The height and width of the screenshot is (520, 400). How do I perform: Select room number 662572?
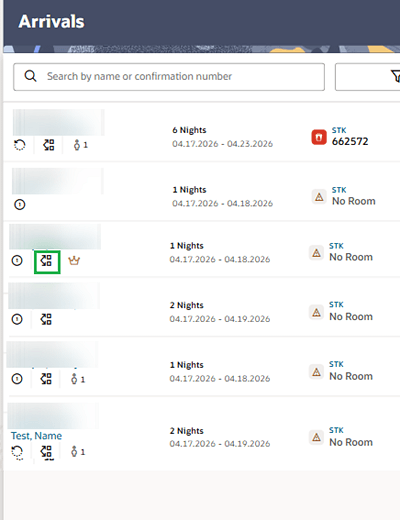(350, 141)
